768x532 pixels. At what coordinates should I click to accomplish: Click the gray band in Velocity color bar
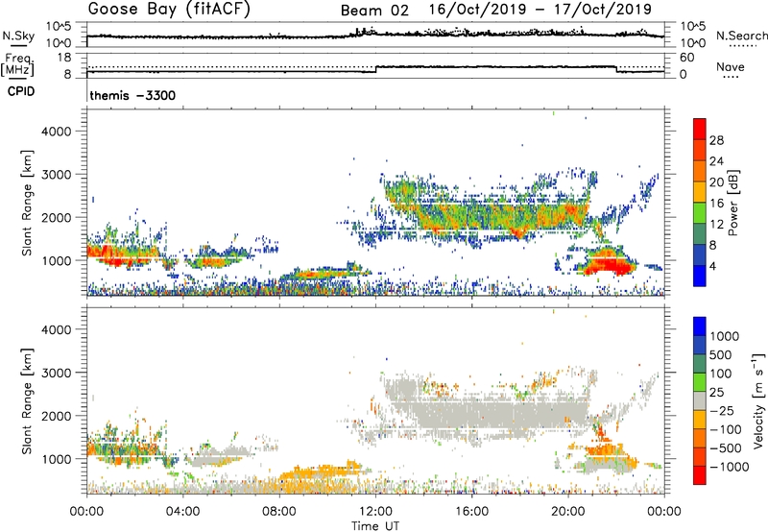(700, 400)
